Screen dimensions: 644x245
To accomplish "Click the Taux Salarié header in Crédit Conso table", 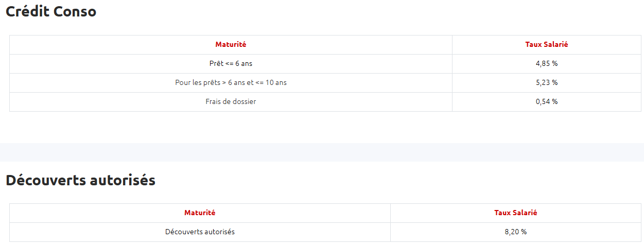I will (546, 45).
